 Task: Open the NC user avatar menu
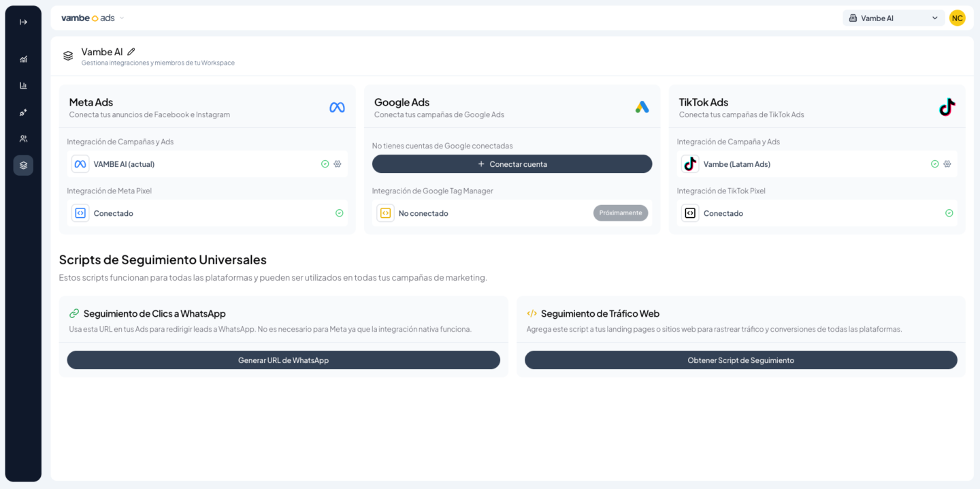958,18
